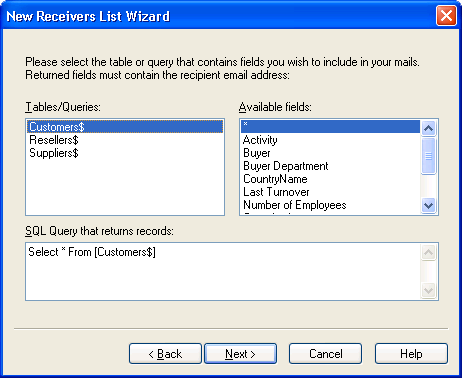Click the Available fields scrollbar thumb
The height and width of the screenshot is (378, 462).
click(428, 156)
